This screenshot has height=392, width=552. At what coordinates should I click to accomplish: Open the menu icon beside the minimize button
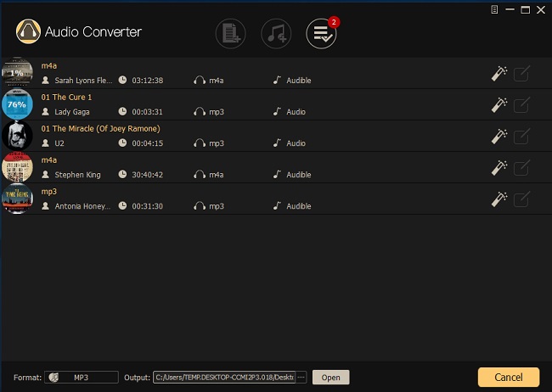[x=494, y=9]
